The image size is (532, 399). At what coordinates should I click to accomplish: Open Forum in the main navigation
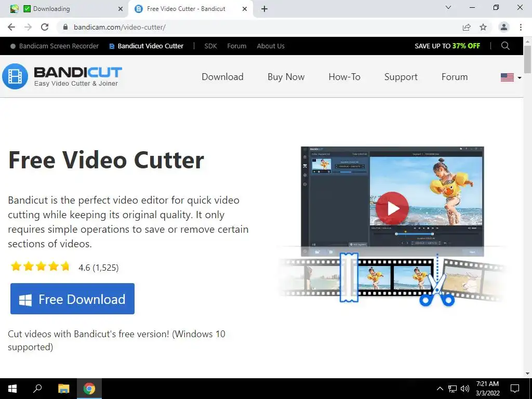[454, 77]
